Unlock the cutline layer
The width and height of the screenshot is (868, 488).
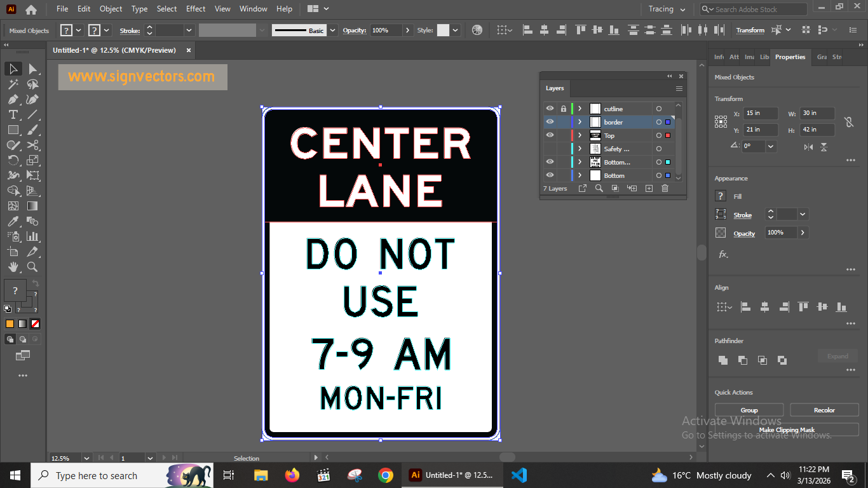point(563,109)
